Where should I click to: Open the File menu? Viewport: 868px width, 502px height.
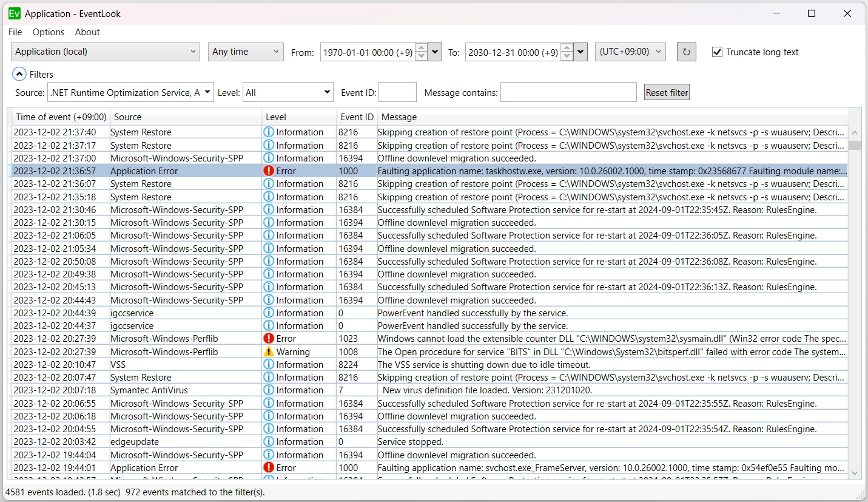pyautogui.click(x=15, y=32)
